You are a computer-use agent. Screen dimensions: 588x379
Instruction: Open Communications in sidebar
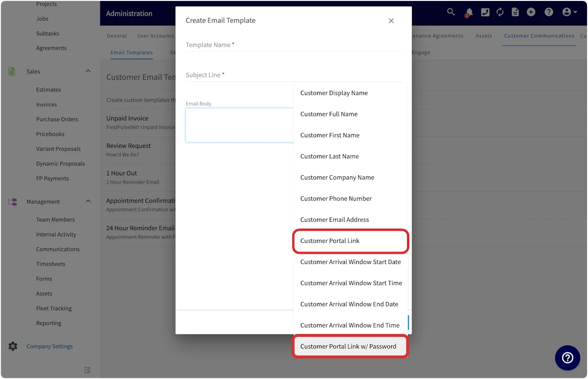58,249
